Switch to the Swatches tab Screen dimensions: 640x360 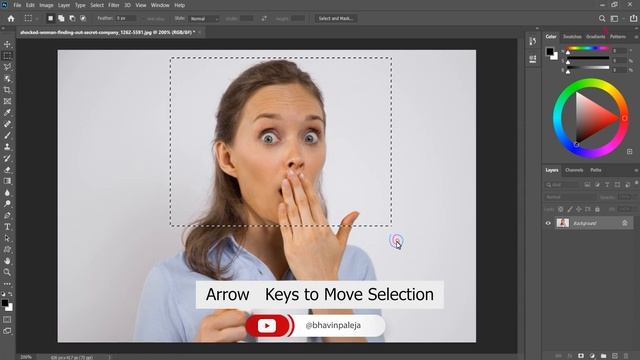click(572, 37)
